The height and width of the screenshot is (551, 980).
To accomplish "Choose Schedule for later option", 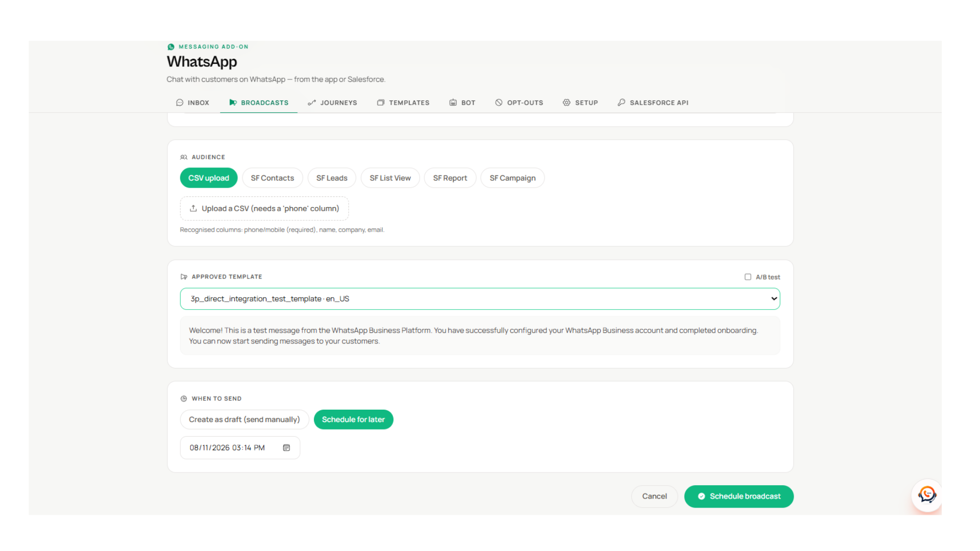I will pos(353,419).
